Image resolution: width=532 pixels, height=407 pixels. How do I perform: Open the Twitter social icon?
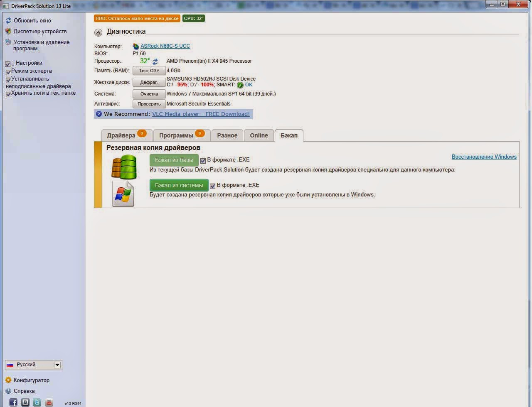pos(37,402)
